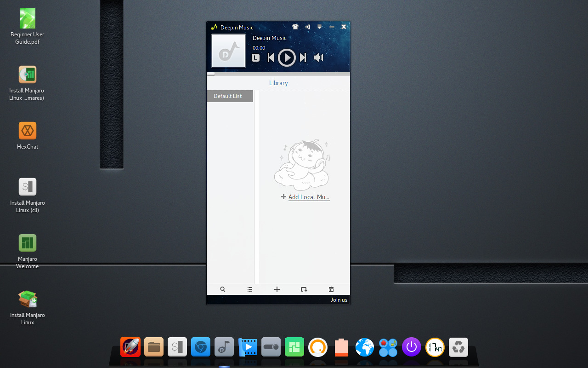
Task: Delete playlist using the trash icon
Action: pyautogui.click(x=331, y=289)
